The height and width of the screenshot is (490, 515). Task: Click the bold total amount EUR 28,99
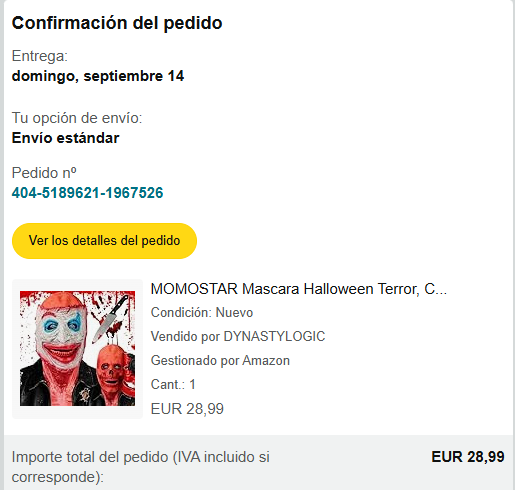pos(468,457)
